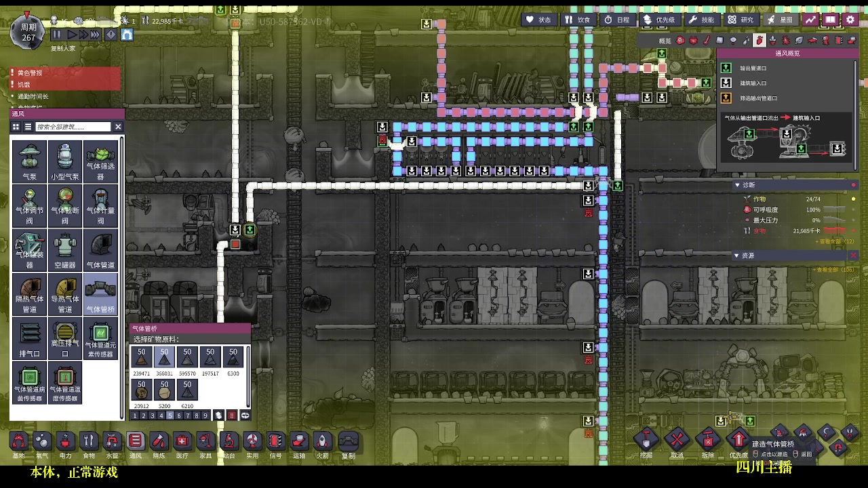The height and width of the screenshot is (488, 868).
Task: Set build priority to 9
Action: tap(205, 415)
